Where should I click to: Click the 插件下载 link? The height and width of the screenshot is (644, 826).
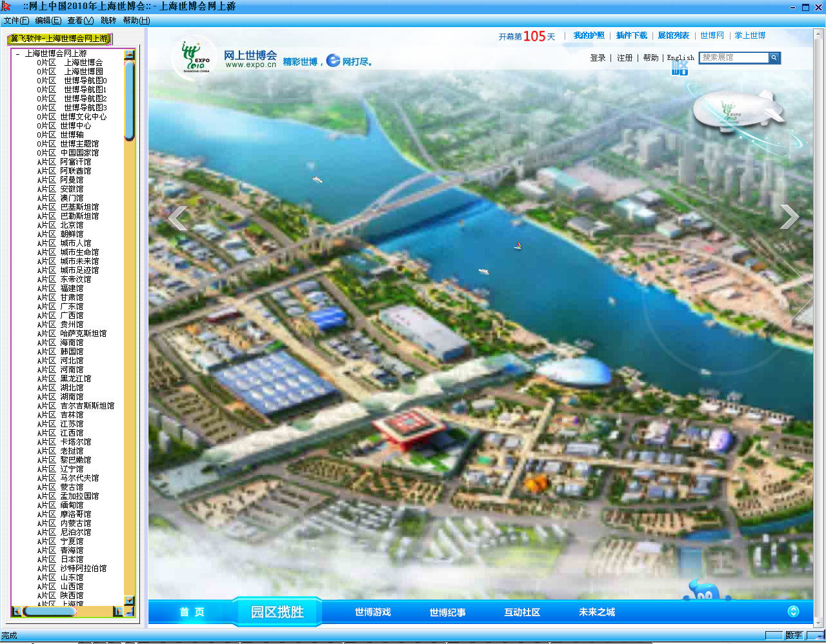point(632,35)
